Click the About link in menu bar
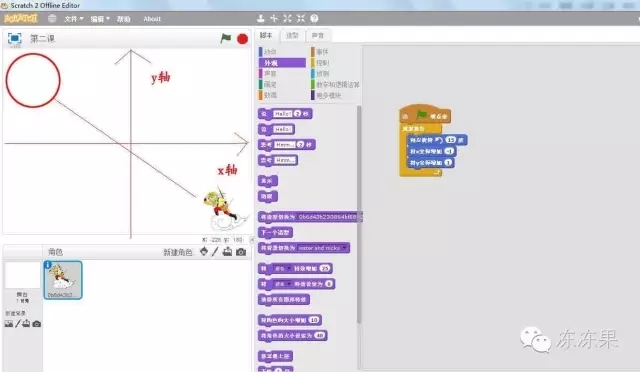 (152, 19)
